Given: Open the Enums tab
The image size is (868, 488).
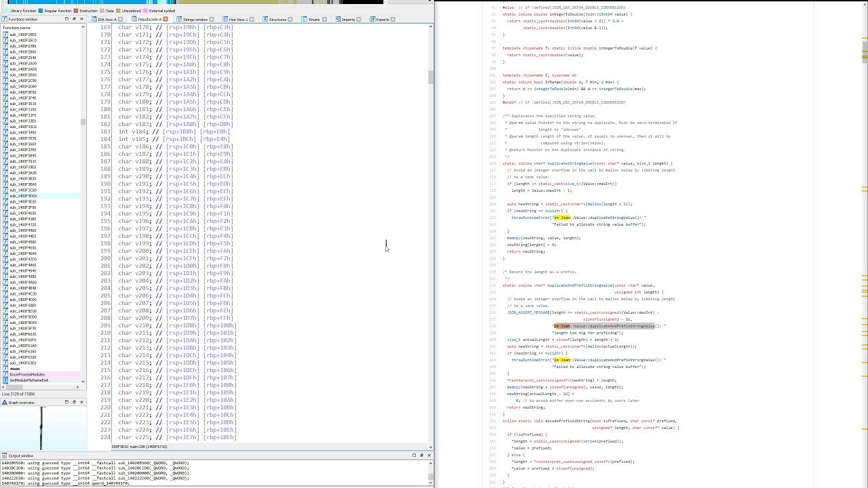Looking at the screenshot, I should [x=314, y=20].
